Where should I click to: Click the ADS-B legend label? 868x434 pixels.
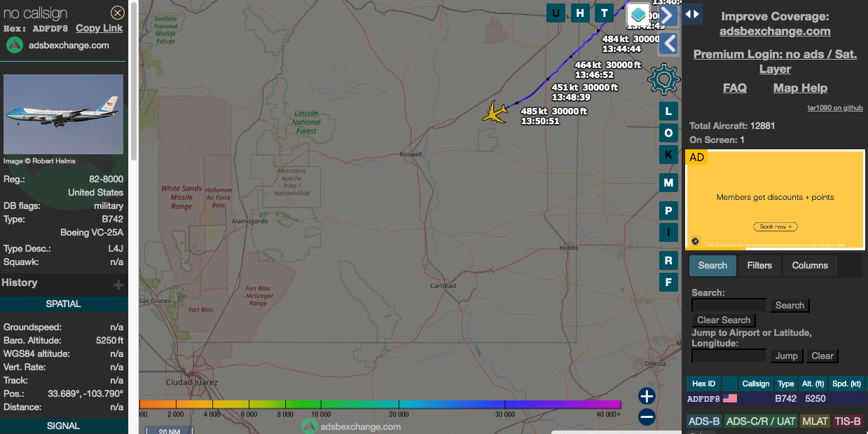704,421
